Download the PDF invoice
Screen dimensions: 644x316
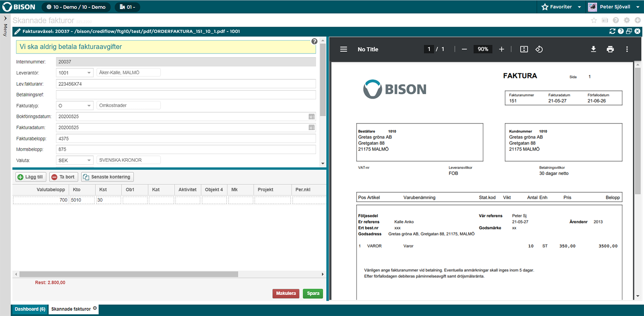click(x=593, y=49)
